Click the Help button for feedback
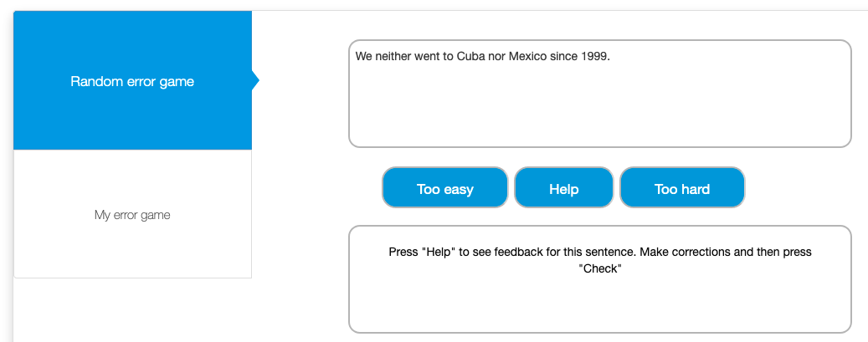Image resolution: width=868 pixels, height=342 pixels. pos(563,189)
